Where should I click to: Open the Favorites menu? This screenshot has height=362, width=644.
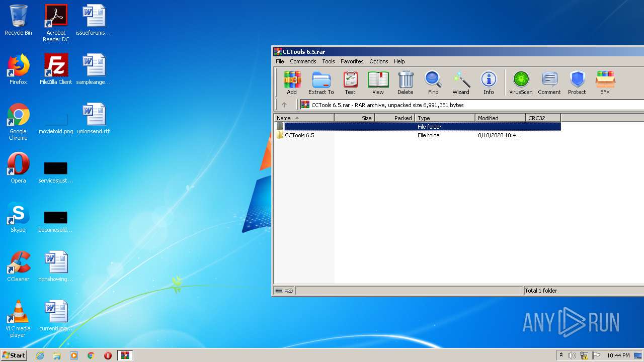[352, 61]
